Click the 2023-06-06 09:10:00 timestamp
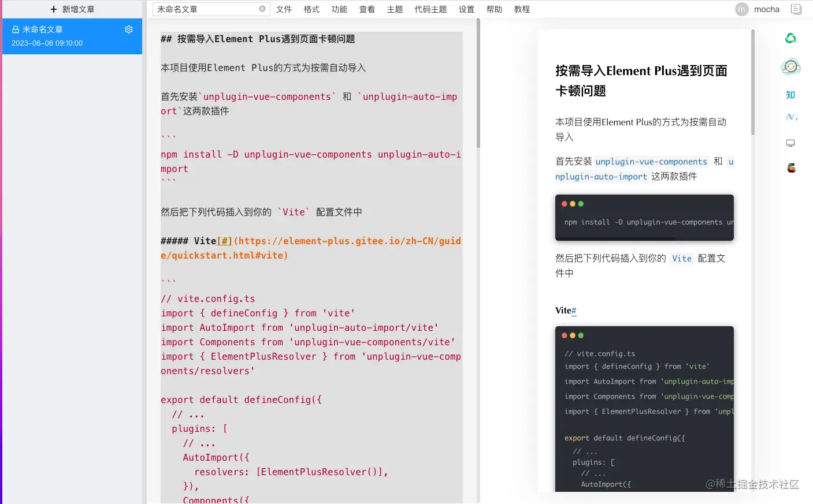813x504 pixels. click(x=47, y=43)
